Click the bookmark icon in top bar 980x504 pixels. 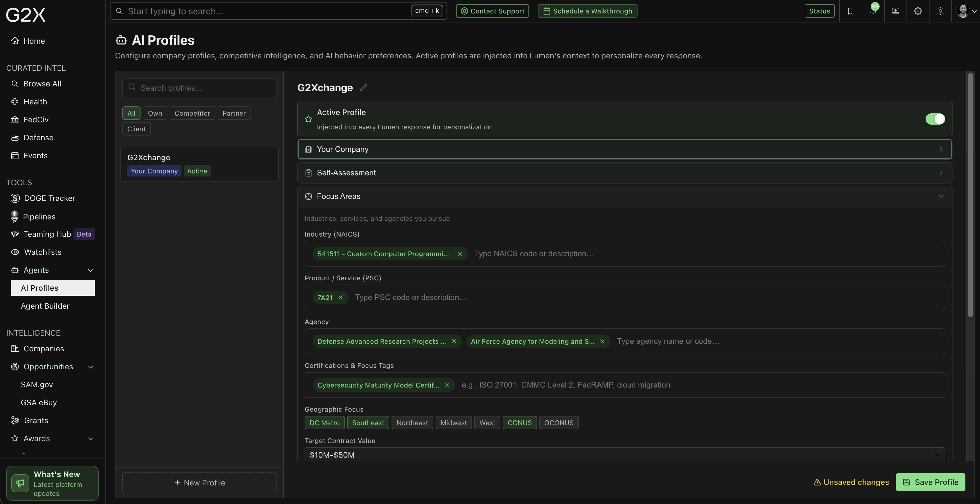point(850,11)
